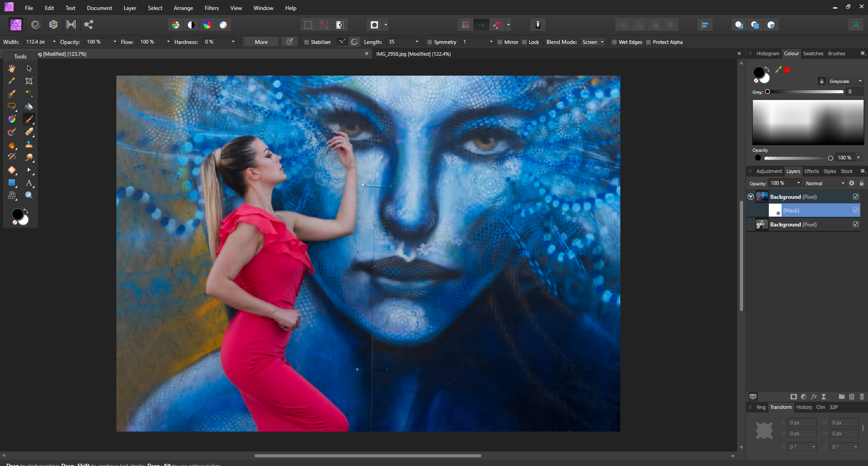Click the More brush settings button
The width and height of the screenshot is (868, 466).
[261, 42]
